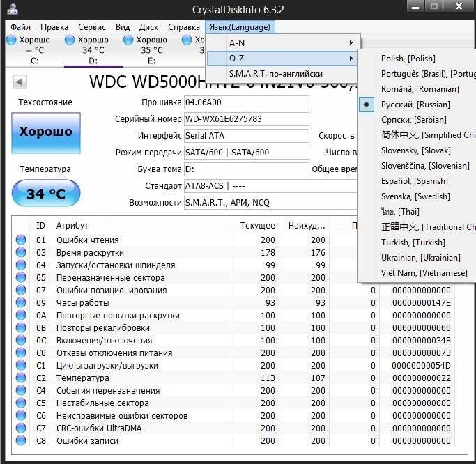Image resolution: width=476 pixels, height=464 pixels.
Task: Click the CrystalDiskInfo app icon in title bar
Action: [x=13, y=9]
